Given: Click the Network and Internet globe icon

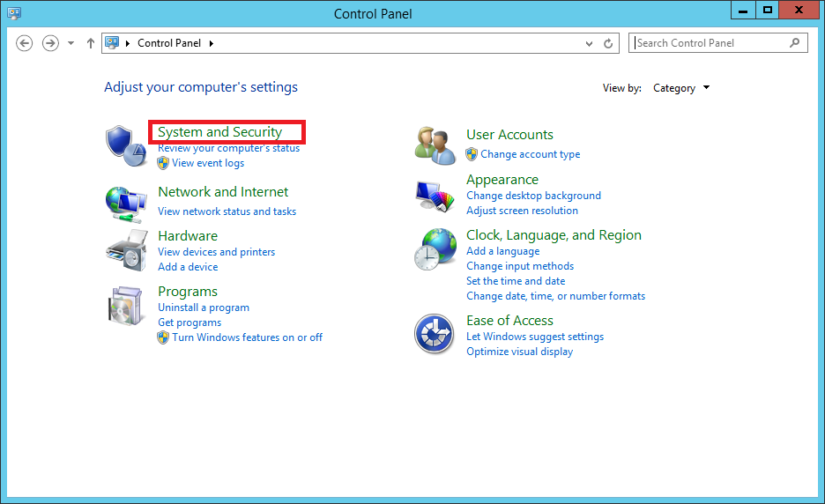Looking at the screenshot, I should [125, 203].
